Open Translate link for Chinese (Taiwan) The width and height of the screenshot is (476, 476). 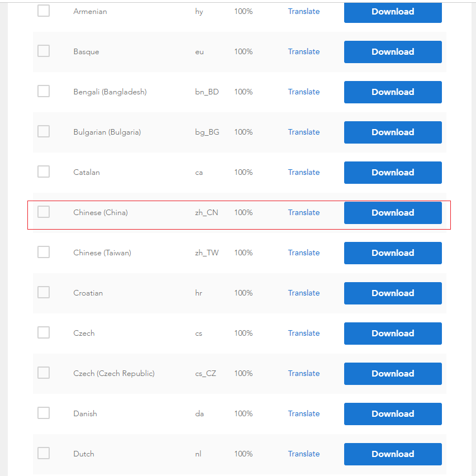[x=303, y=253]
